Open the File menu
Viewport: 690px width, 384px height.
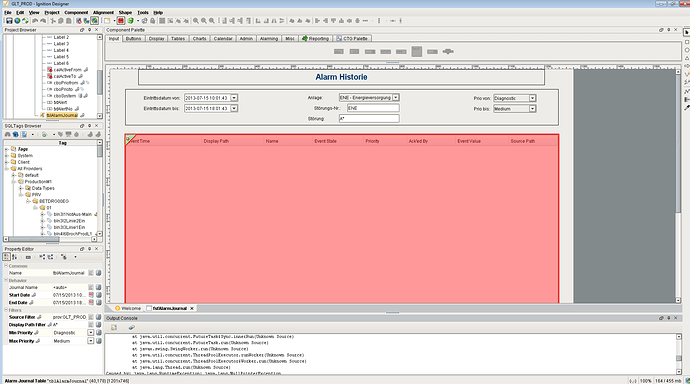[x=8, y=12]
